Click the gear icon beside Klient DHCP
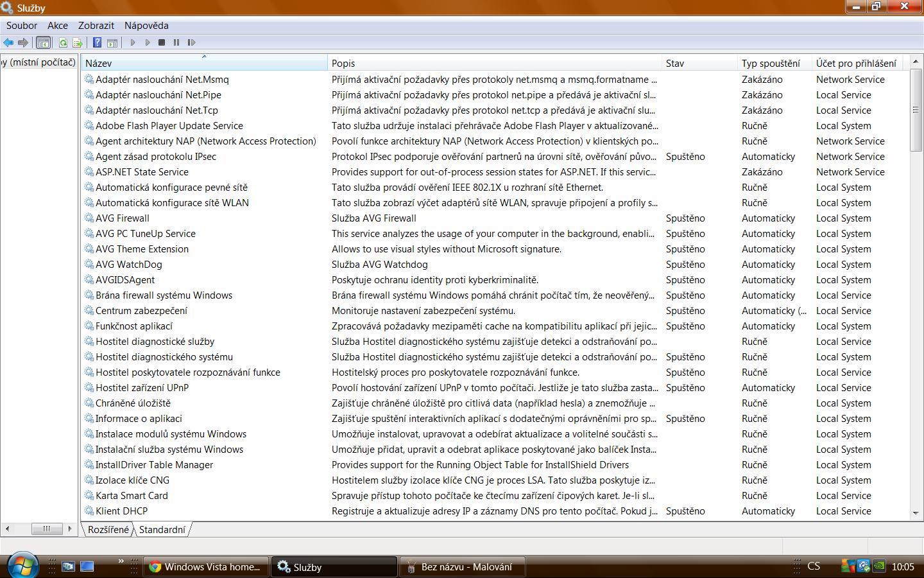This screenshot has height=578, width=924. [89, 511]
